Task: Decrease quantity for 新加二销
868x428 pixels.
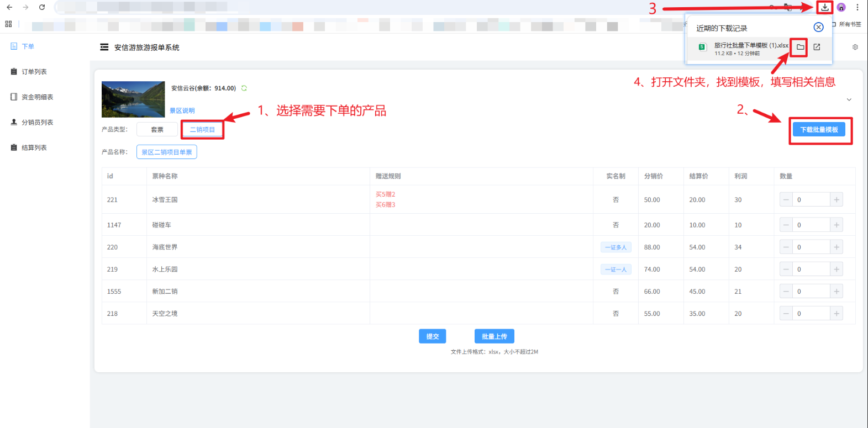Action: [x=786, y=291]
